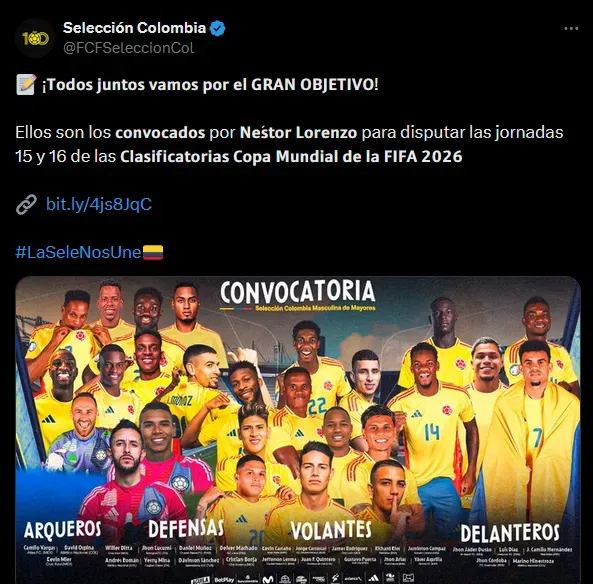
Task: Click the BetPlay sponsor logo
Action: point(224,579)
